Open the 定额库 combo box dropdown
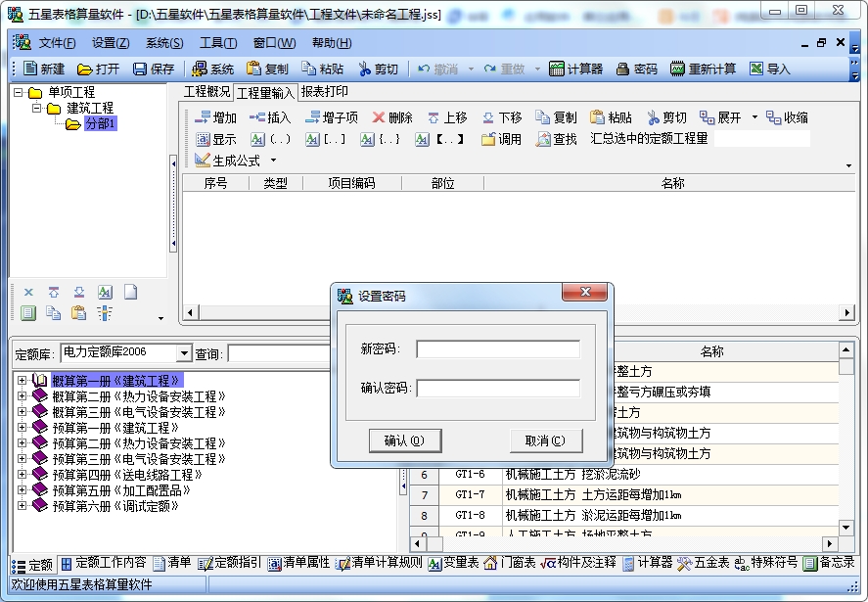Image resolution: width=868 pixels, height=602 pixels. click(x=184, y=352)
